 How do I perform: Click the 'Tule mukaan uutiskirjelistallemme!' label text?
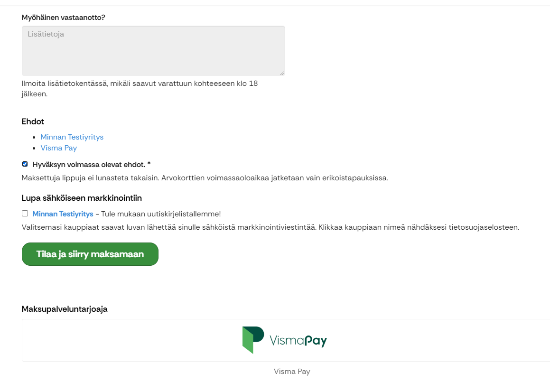(161, 214)
